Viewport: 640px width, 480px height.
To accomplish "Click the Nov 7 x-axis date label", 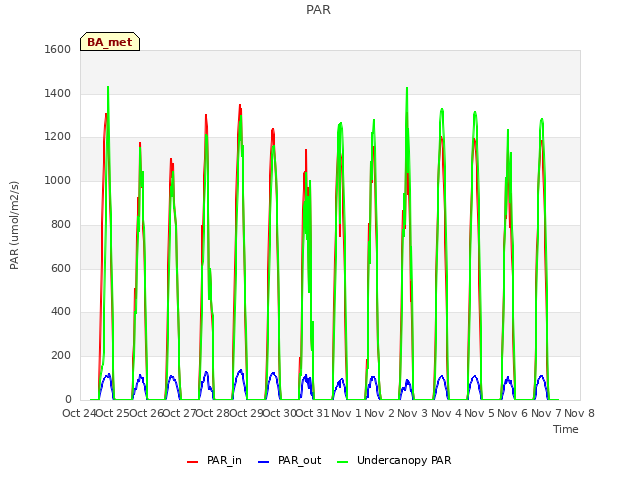I will (546, 413).
